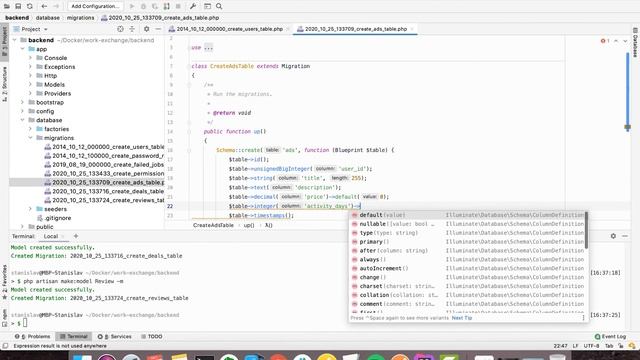
Task: Collapse the backend root folder
Action: click(x=15, y=40)
